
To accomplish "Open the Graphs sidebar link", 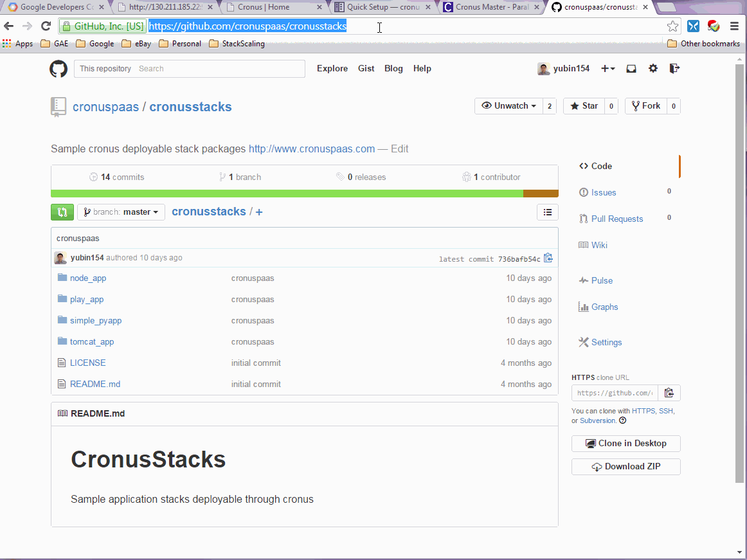I will tap(604, 307).
